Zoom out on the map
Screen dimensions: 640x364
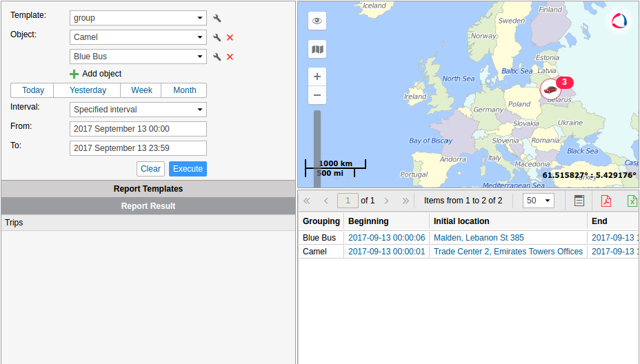317,95
